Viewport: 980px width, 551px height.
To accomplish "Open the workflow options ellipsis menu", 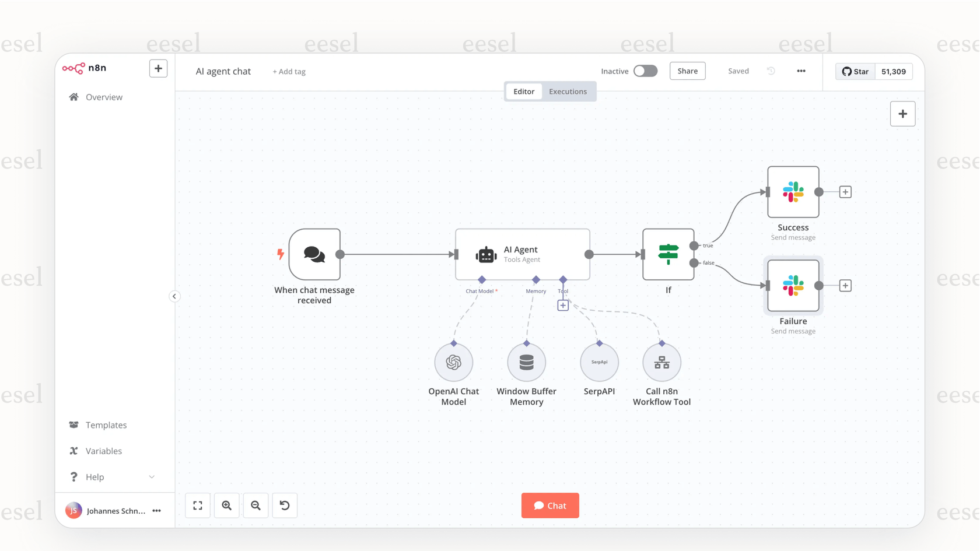I will [x=801, y=71].
